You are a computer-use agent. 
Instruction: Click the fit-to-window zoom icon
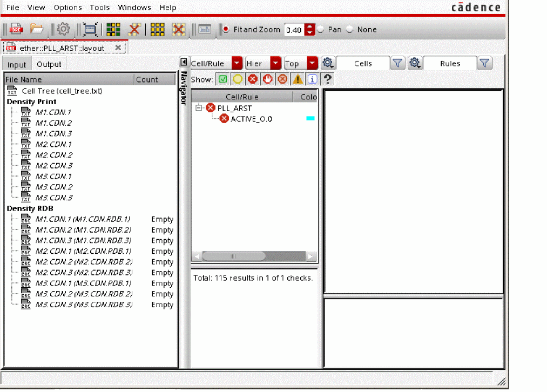[x=90, y=29]
